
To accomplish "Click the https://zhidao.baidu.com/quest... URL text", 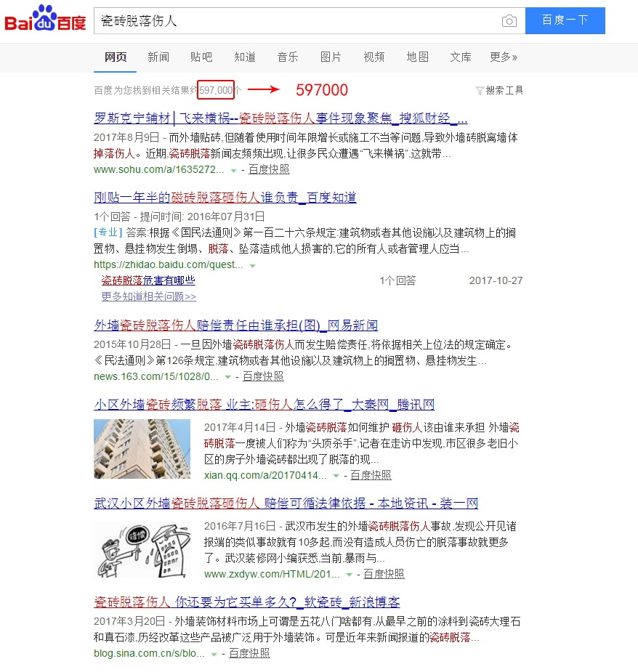I will pos(168,264).
